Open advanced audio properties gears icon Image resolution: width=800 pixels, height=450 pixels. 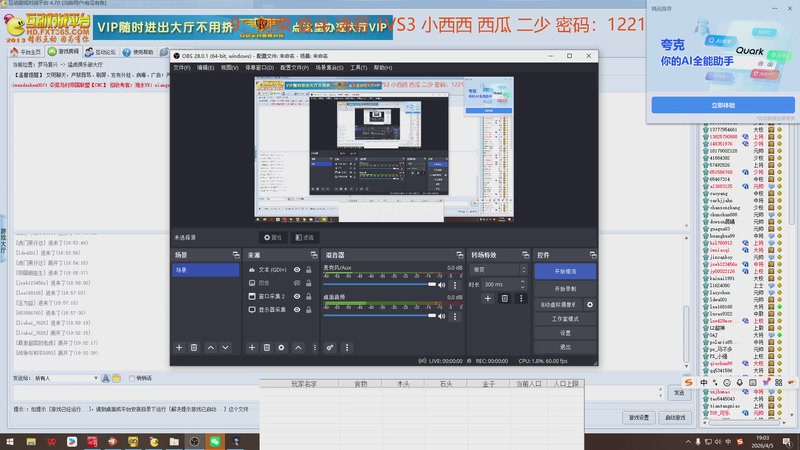tap(330, 347)
